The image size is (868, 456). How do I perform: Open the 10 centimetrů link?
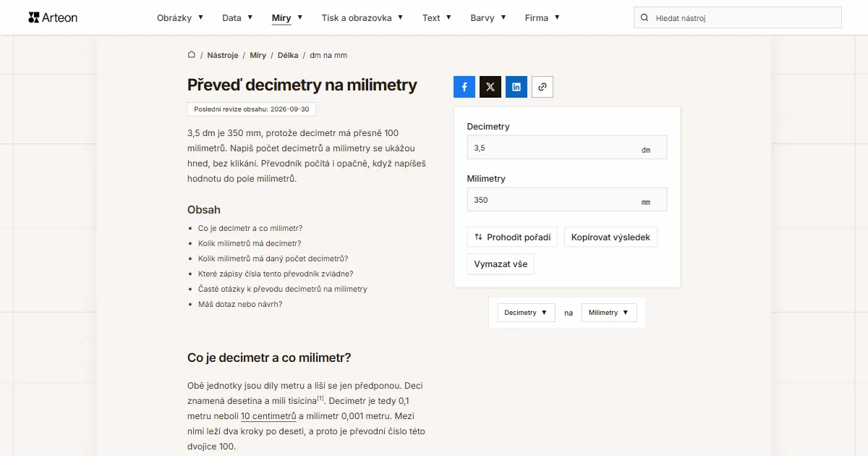[269, 416]
